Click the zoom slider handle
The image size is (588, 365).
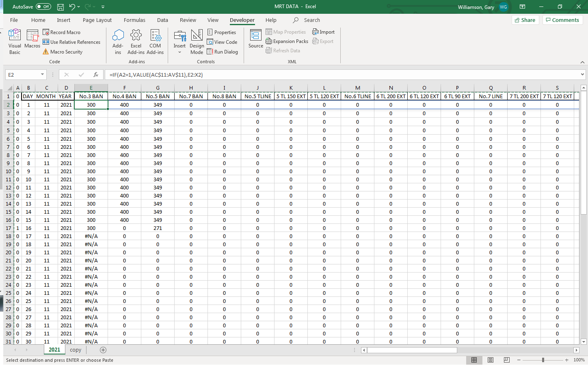[x=543, y=360]
